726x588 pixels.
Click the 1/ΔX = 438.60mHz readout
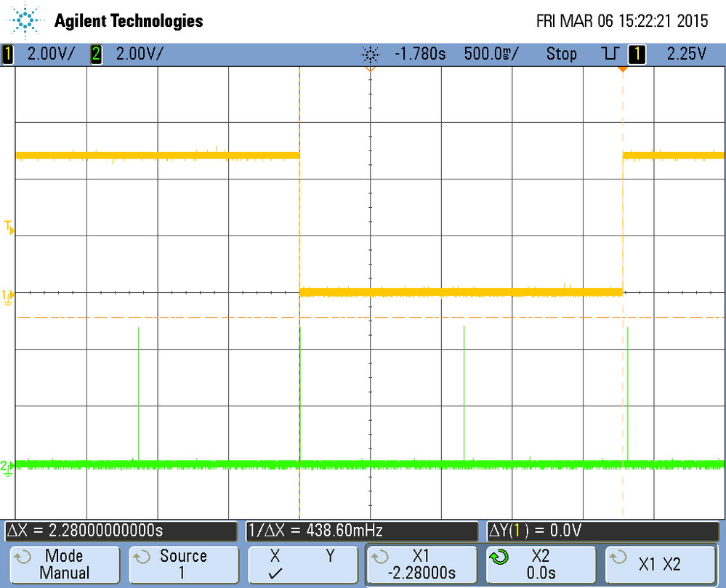click(362, 531)
